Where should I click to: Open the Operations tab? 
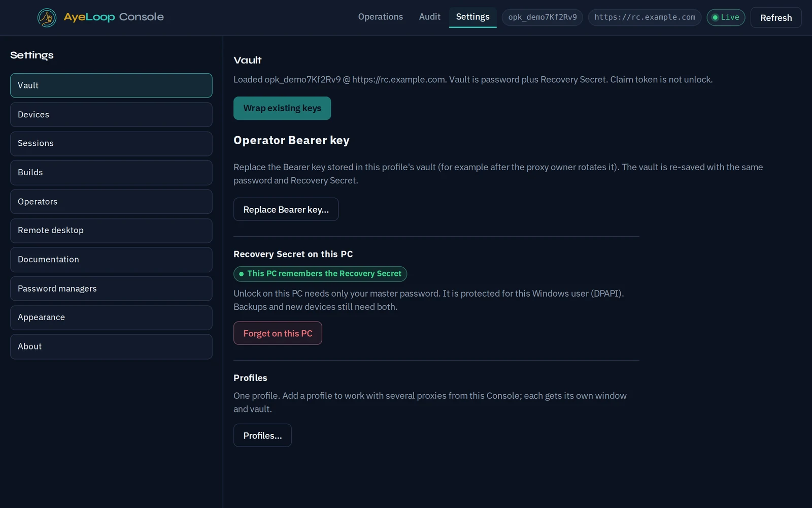click(380, 17)
